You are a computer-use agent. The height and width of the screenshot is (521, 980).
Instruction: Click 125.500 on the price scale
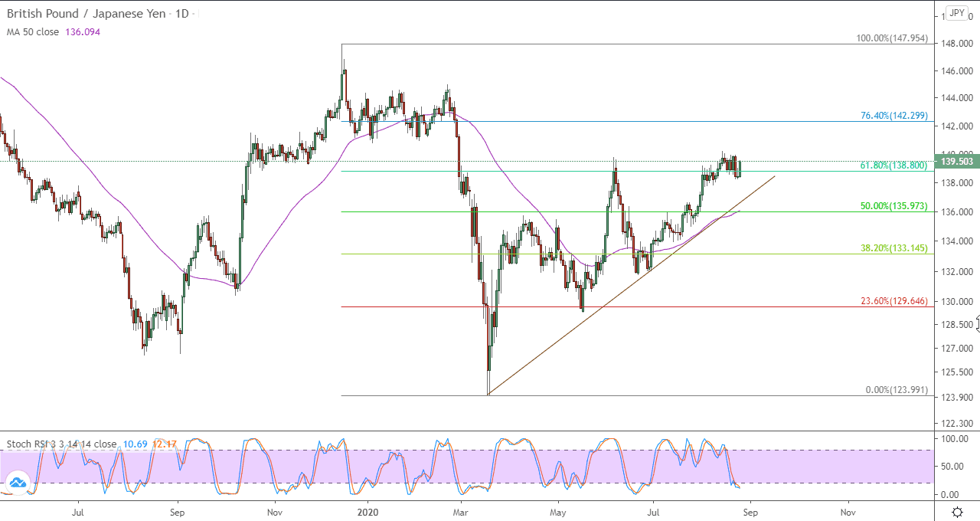click(956, 372)
